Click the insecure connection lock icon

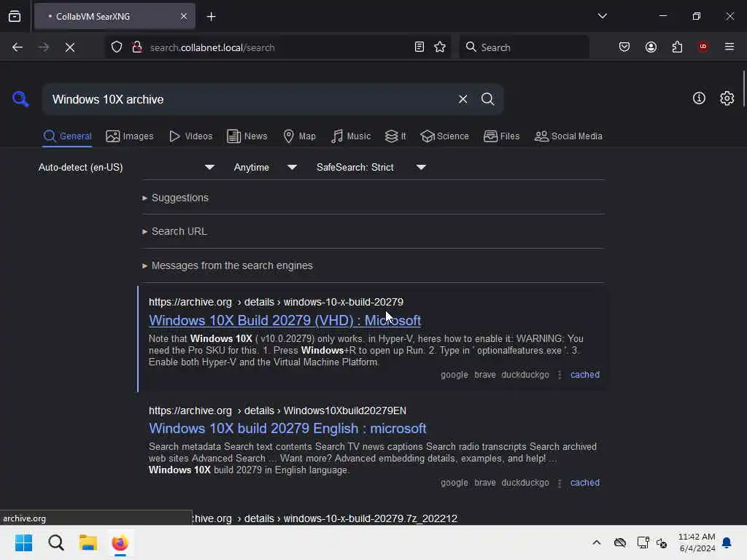[137, 47]
